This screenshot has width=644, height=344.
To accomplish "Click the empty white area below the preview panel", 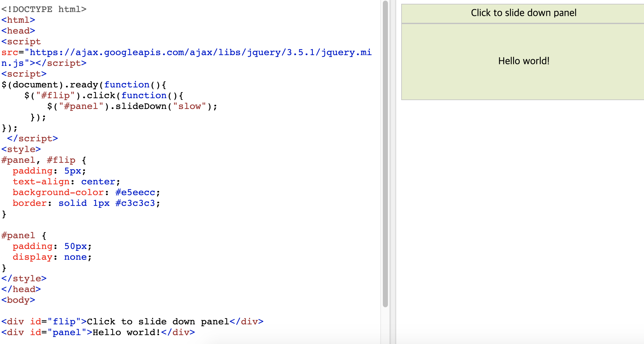I will coord(520,222).
